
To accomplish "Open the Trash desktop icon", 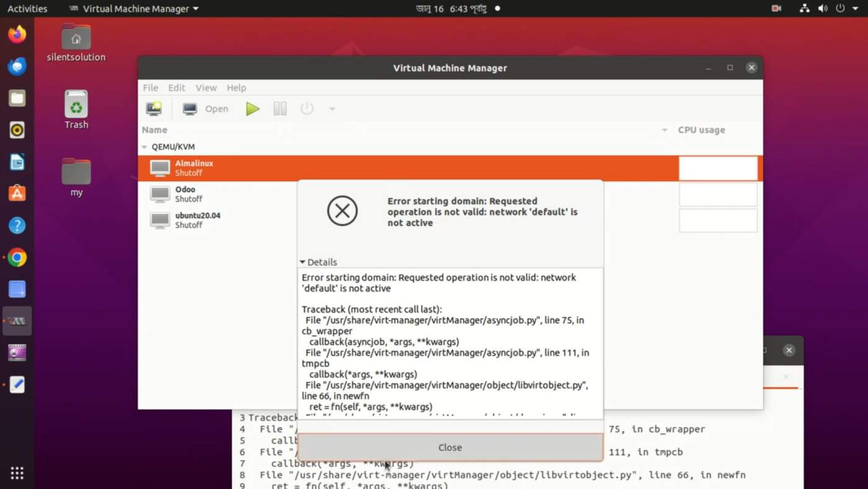I will pos(76,110).
